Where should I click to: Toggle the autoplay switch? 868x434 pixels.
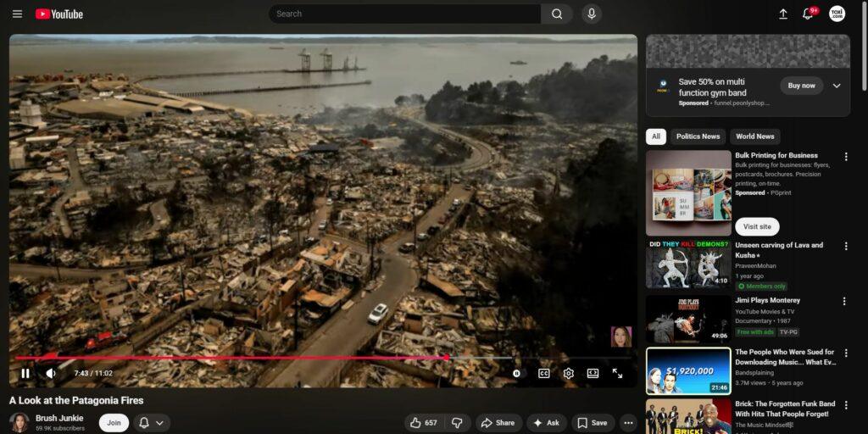pos(517,373)
